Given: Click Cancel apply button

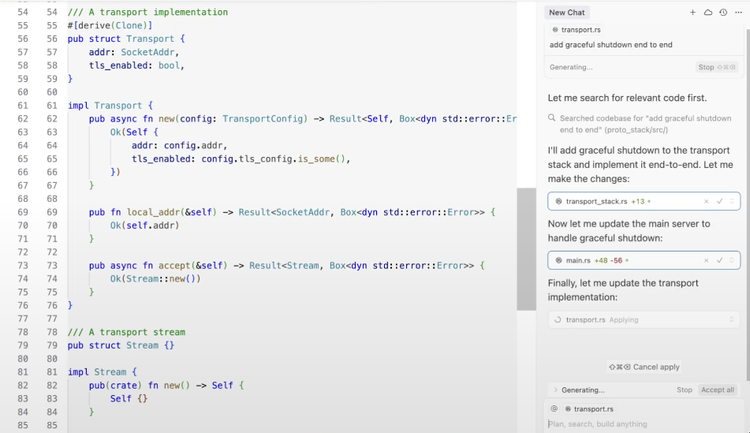Looking at the screenshot, I should point(643,367).
